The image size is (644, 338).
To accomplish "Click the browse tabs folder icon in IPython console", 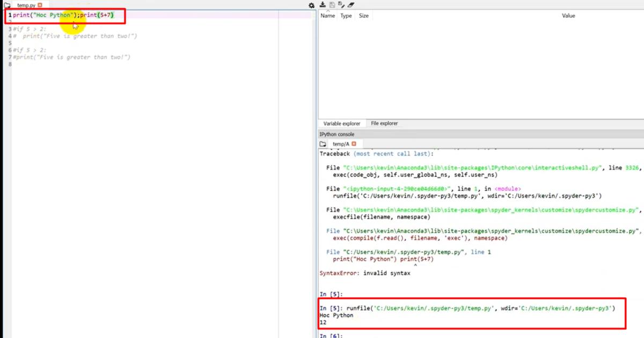I will (x=323, y=144).
